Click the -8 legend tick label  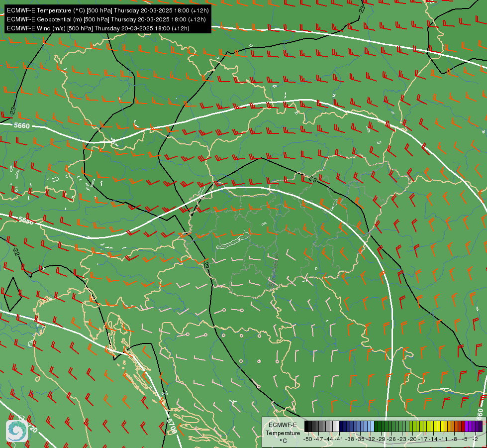[x=454, y=440]
